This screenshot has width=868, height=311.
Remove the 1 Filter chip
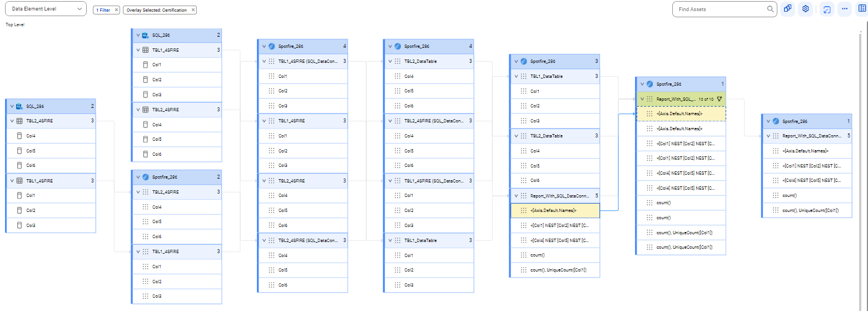pyautogui.click(x=116, y=10)
